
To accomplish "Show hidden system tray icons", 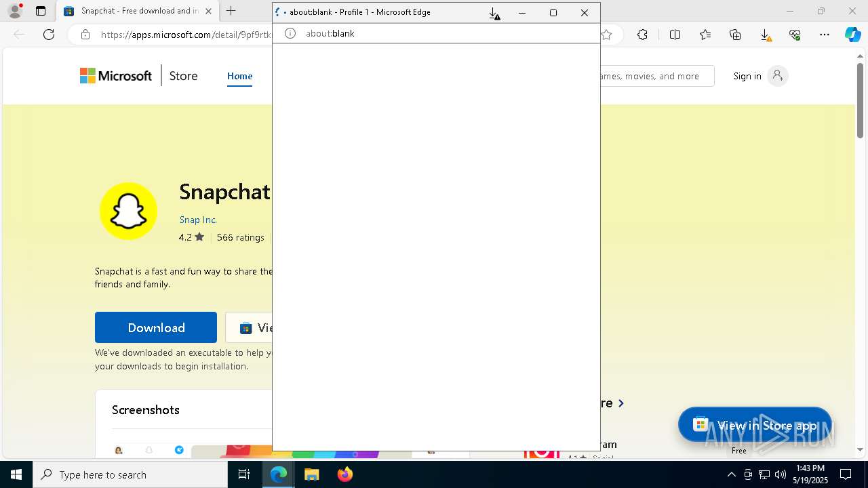I will [731, 474].
